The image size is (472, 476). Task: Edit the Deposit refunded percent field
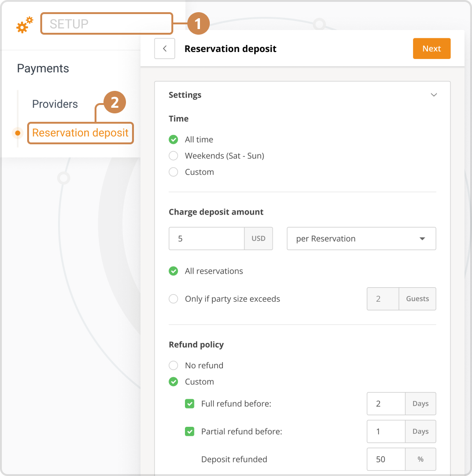[x=386, y=459]
